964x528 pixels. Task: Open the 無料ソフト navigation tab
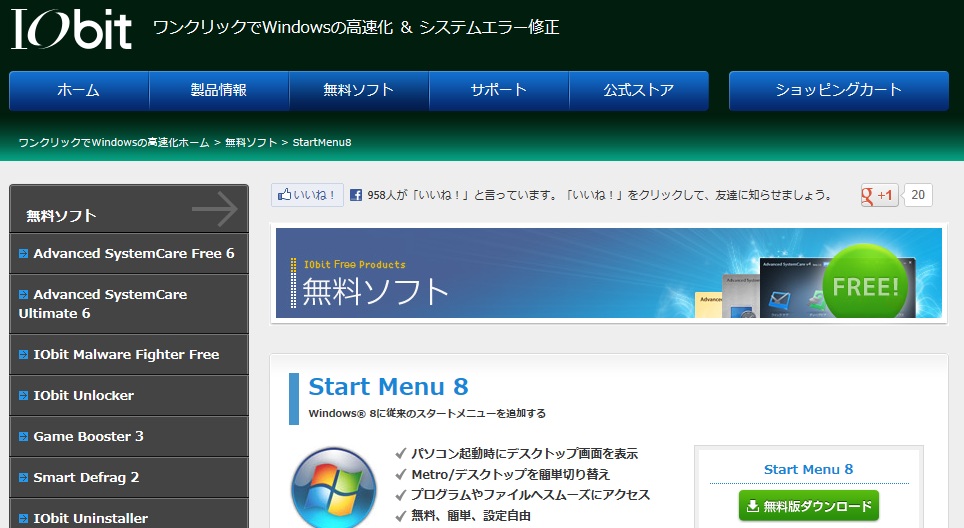coord(359,90)
